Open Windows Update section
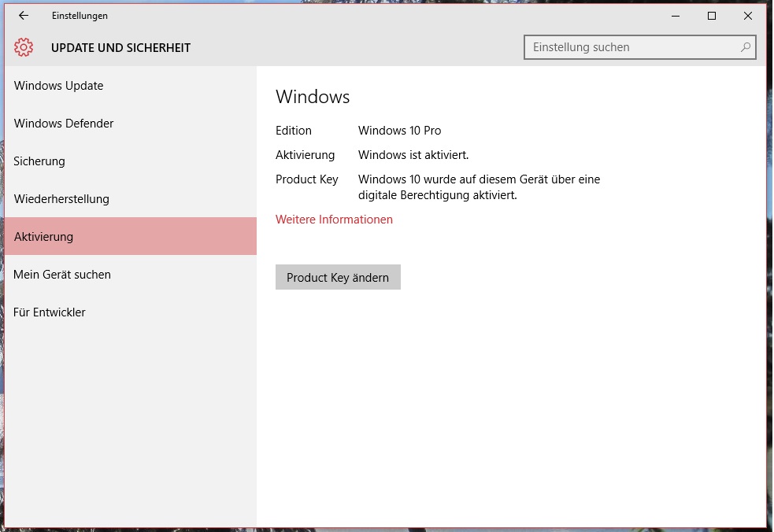The width and height of the screenshot is (774, 532). coord(131,85)
